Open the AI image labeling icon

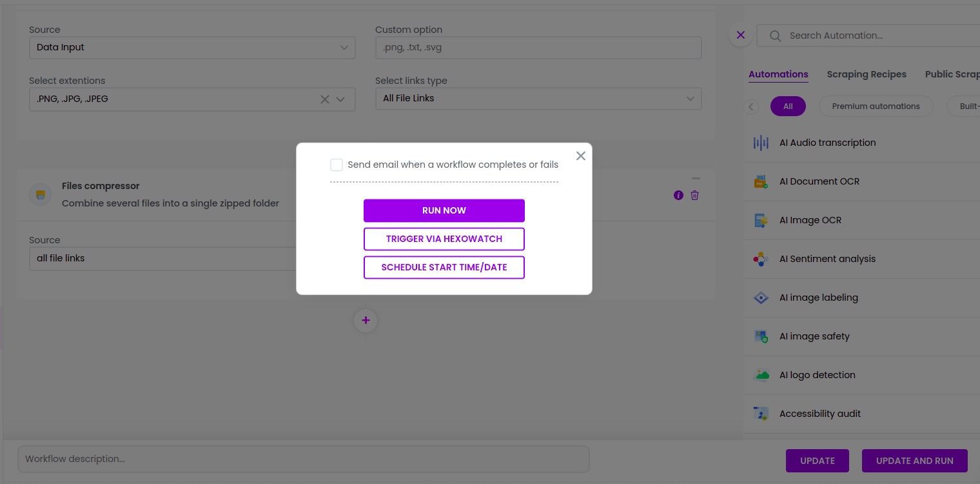[761, 297]
